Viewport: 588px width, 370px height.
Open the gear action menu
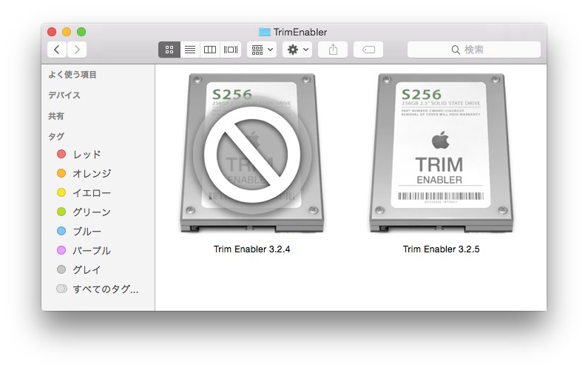tap(297, 50)
